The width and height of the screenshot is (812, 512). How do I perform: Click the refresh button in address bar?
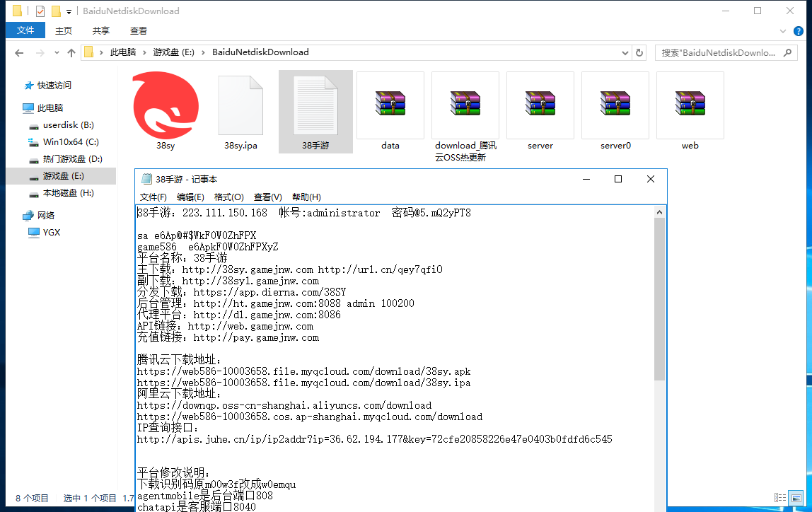click(639, 52)
